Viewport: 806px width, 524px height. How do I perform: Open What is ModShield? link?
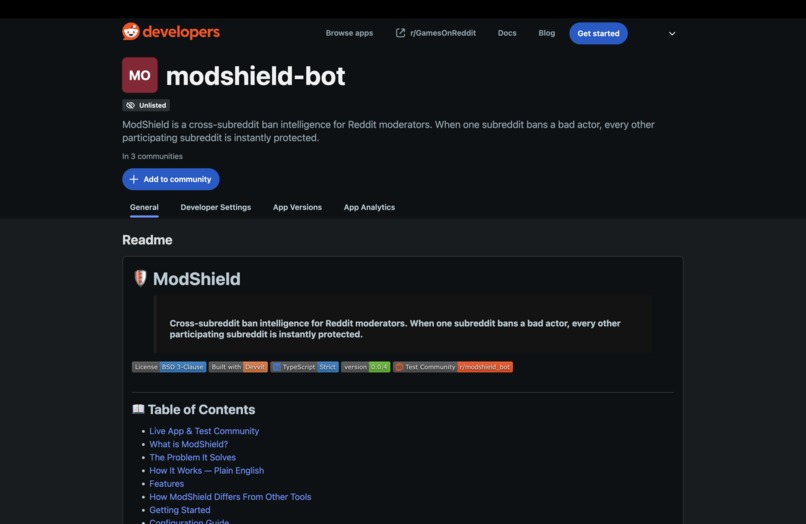click(189, 444)
